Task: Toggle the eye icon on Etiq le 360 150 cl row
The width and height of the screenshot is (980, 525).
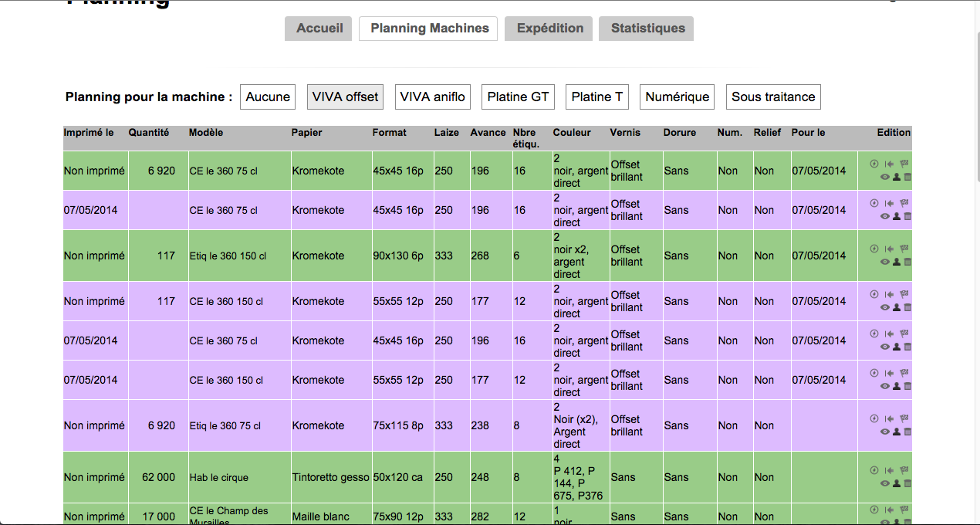Action: pyautogui.click(x=884, y=262)
